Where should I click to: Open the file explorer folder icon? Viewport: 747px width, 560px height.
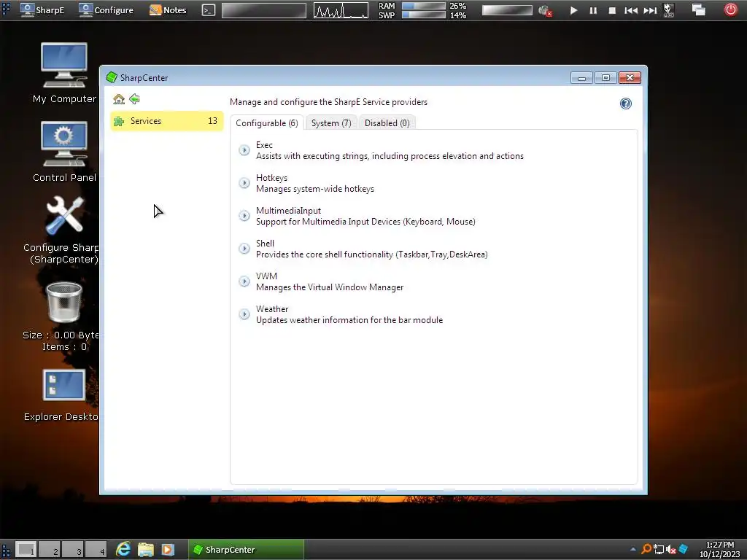146,550
